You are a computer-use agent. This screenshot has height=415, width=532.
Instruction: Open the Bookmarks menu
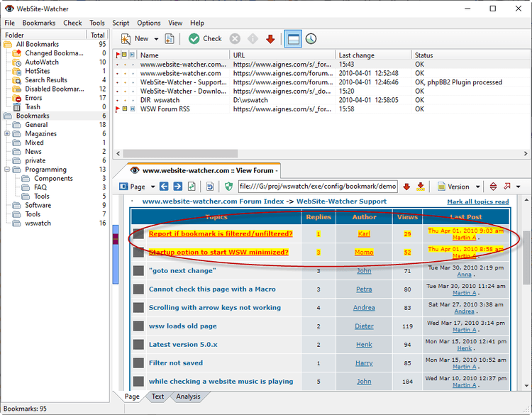tap(38, 23)
